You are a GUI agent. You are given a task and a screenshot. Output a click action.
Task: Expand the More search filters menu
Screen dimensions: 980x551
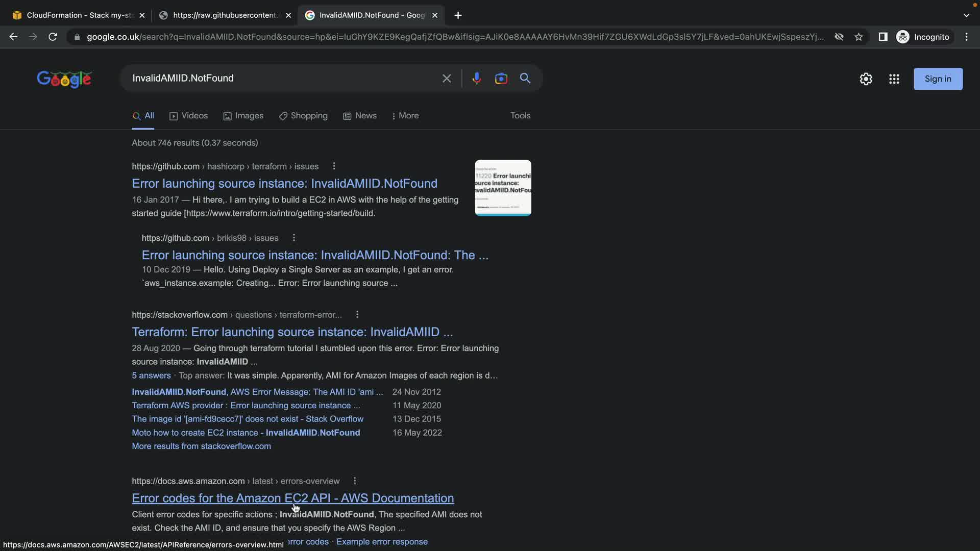pos(405,116)
